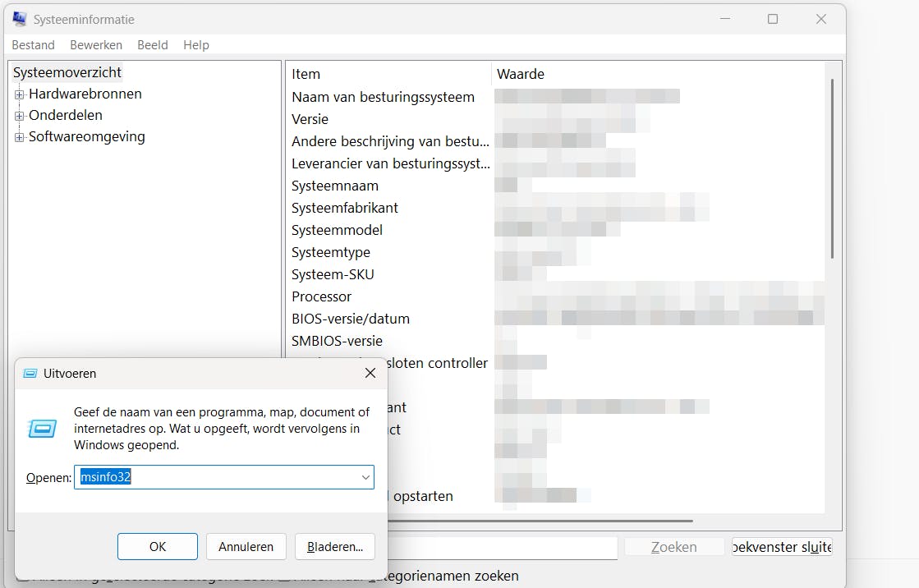Click the Uitvoeren dialog title bar icon
Viewport: 919px width, 588px height.
pyautogui.click(x=30, y=373)
